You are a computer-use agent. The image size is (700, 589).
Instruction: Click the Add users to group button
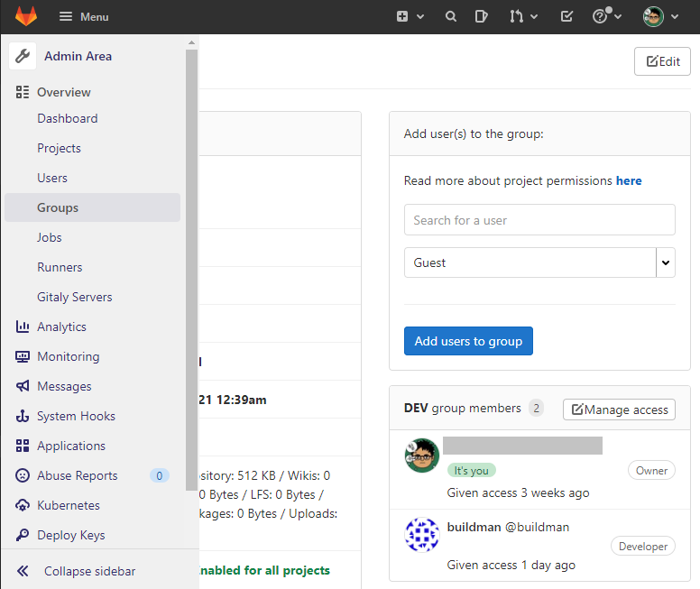point(468,341)
